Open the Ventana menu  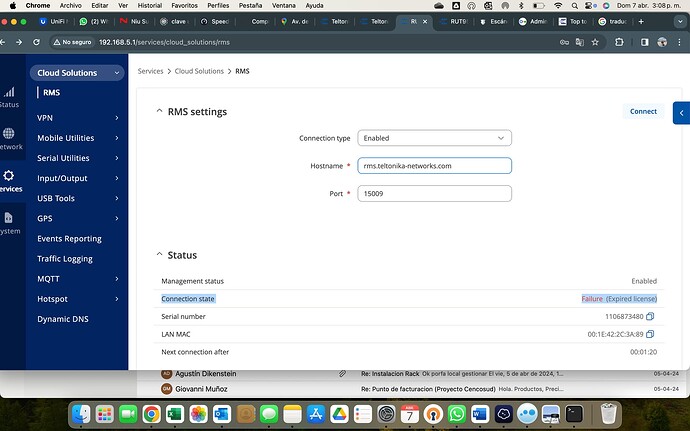tap(283, 6)
